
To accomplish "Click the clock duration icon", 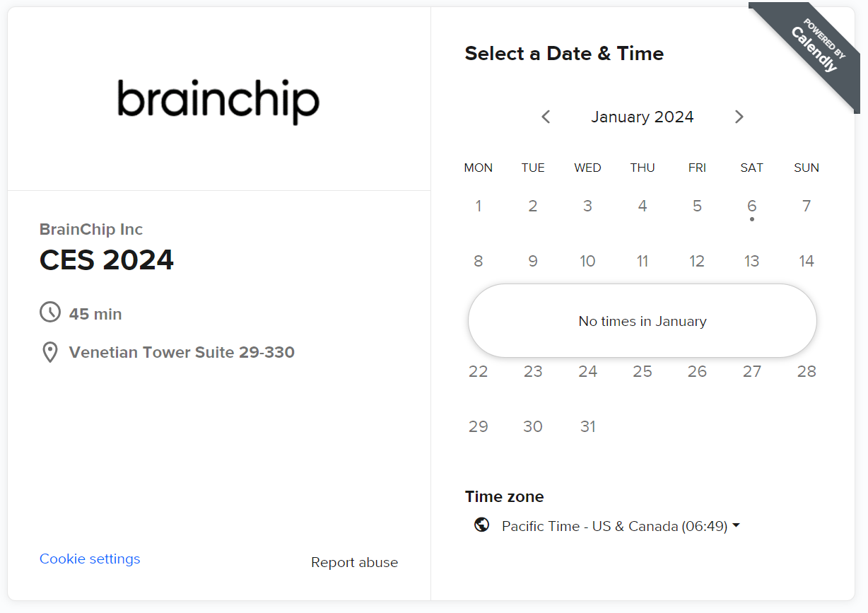I will point(50,312).
